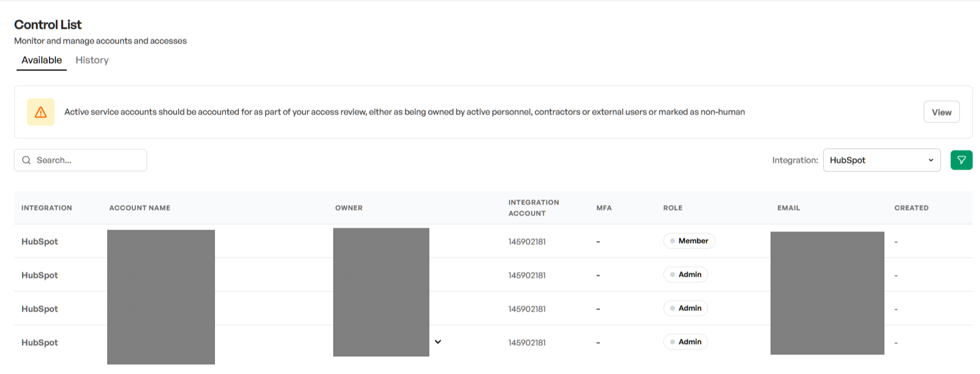The width and height of the screenshot is (980, 374).
Task: Click 'Monitor and manage accounts and accesses' subtitle
Action: point(100,41)
